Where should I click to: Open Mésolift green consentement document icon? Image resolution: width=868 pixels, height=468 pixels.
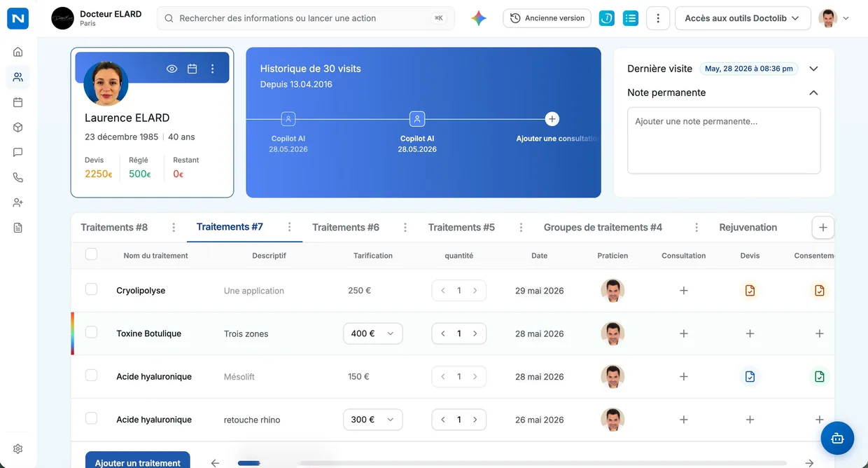pos(819,377)
